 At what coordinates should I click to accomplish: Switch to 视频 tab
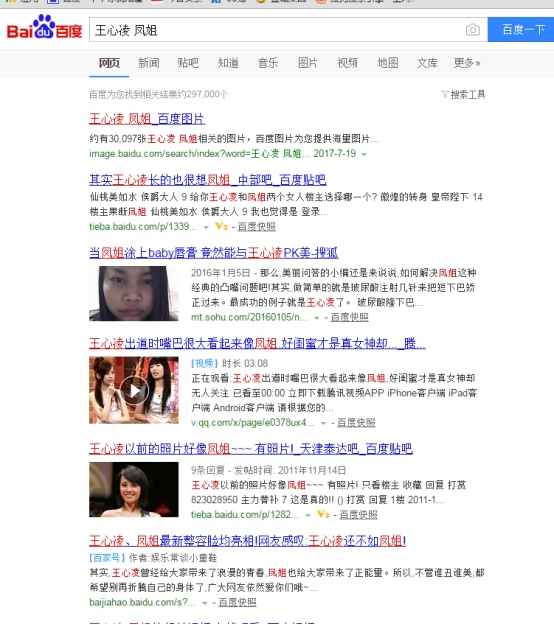[x=348, y=63]
